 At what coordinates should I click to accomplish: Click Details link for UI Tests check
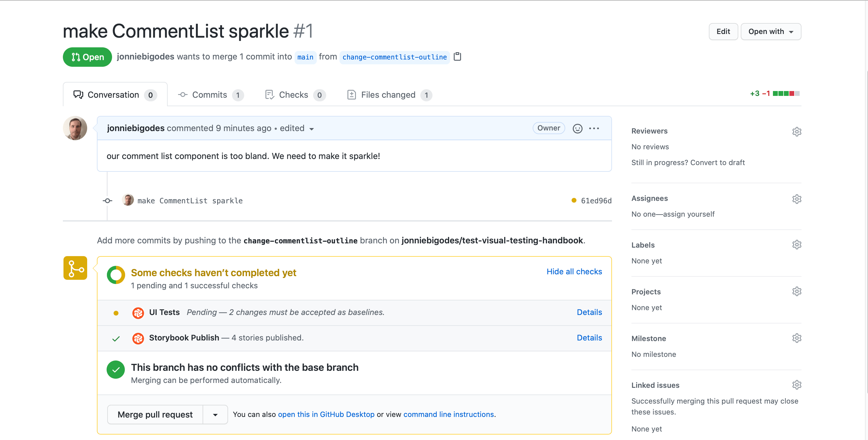pyautogui.click(x=589, y=312)
